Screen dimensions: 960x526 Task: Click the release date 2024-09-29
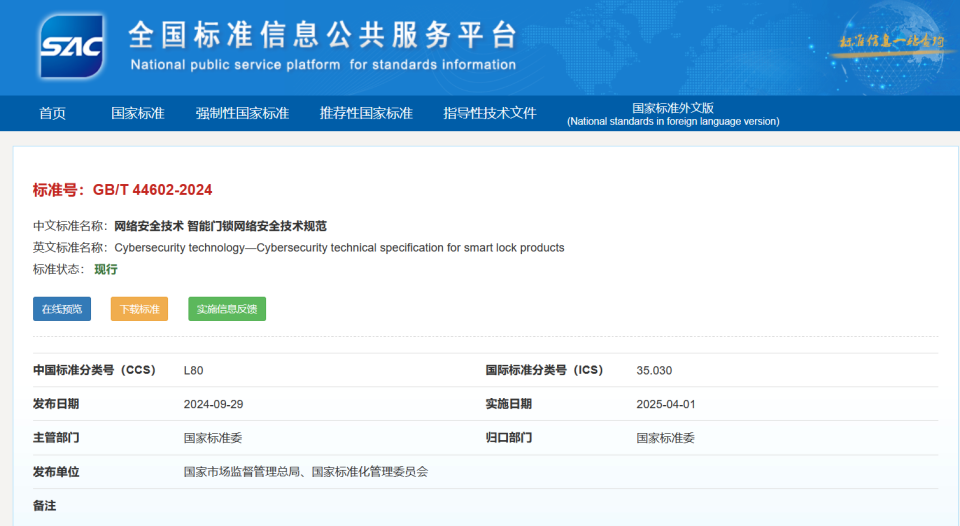[x=213, y=404]
